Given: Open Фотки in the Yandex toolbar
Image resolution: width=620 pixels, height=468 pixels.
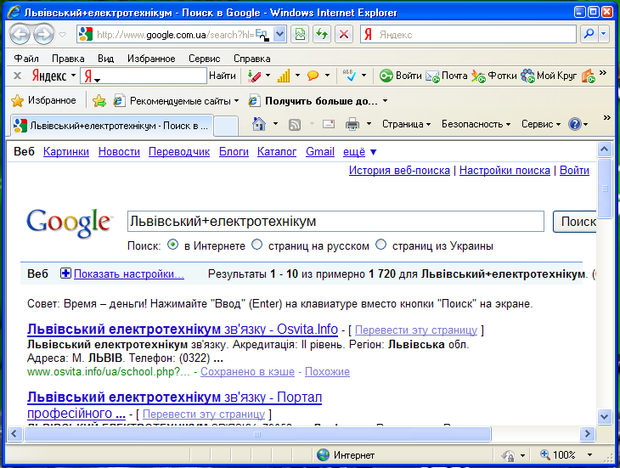Looking at the screenshot, I should (494, 75).
